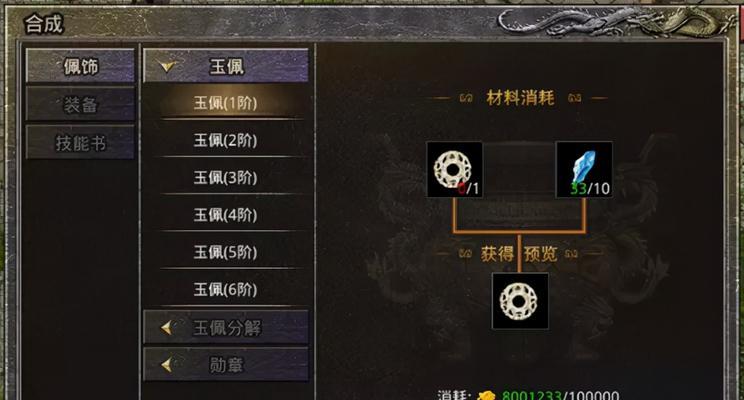This screenshot has height=400, width=744.
Task: Click the gold ingot cost icon
Action: coord(486,395)
